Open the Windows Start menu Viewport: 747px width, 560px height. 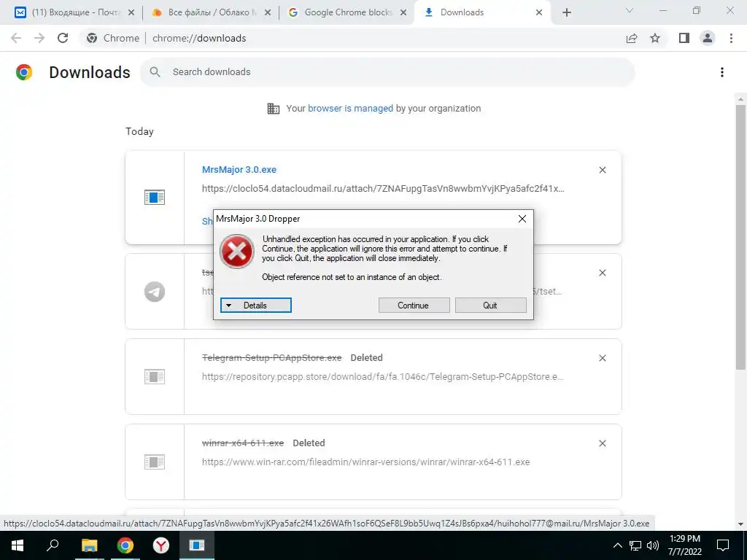[18, 545]
